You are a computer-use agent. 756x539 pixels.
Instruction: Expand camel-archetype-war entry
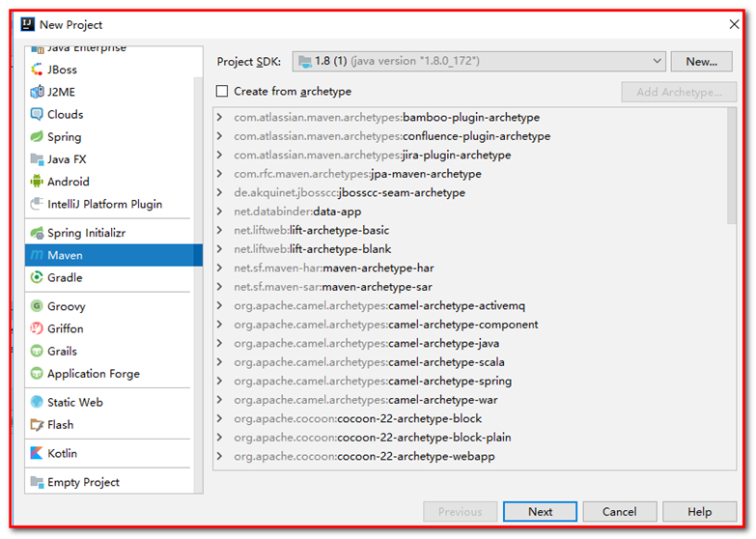[220, 399]
